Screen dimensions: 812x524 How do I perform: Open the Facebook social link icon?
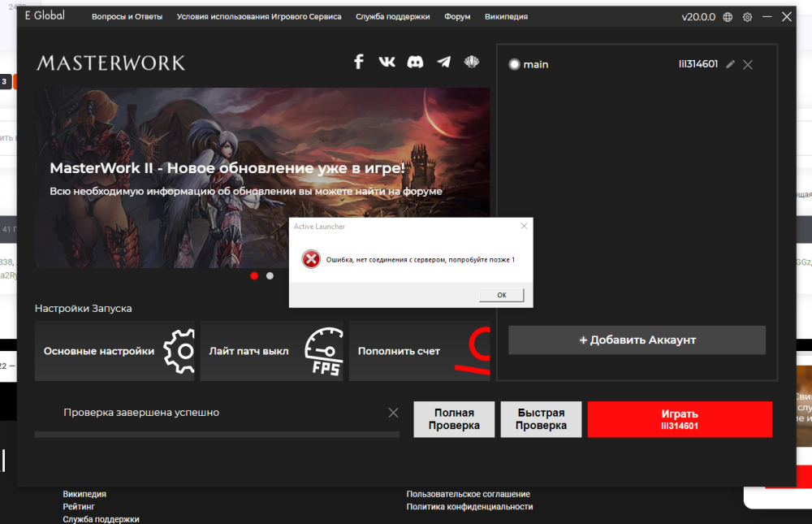pos(359,62)
